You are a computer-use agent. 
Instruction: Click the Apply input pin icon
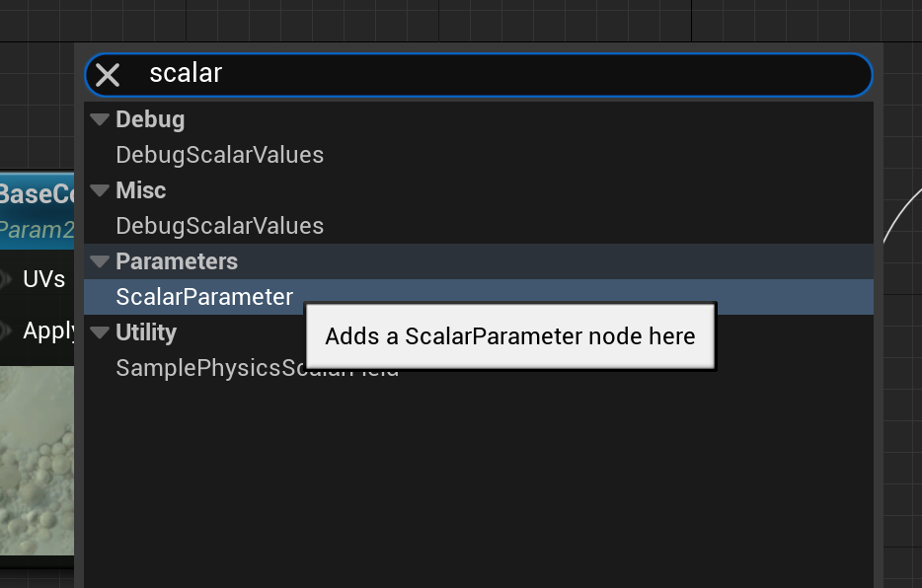[x=5, y=331]
